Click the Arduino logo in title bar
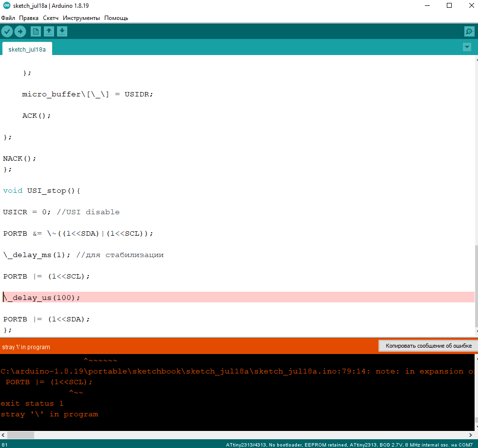This screenshot has height=448, width=478. coord(6,5)
